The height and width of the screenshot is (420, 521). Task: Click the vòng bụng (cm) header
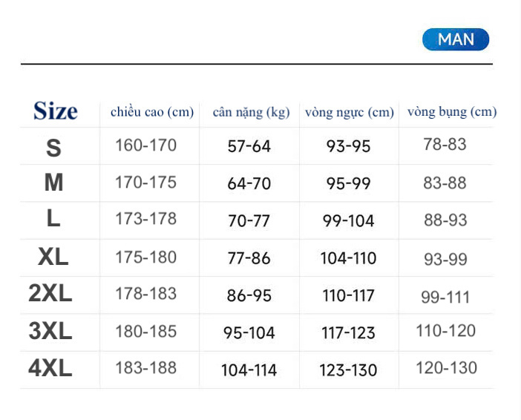click(x=451, y=112)
